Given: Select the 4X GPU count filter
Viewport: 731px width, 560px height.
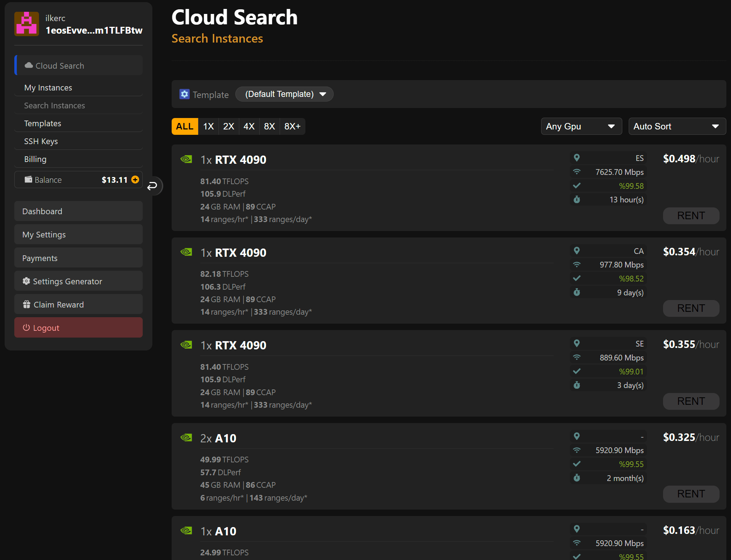Looking at the screenshot, I should click(x=249, y=126).
